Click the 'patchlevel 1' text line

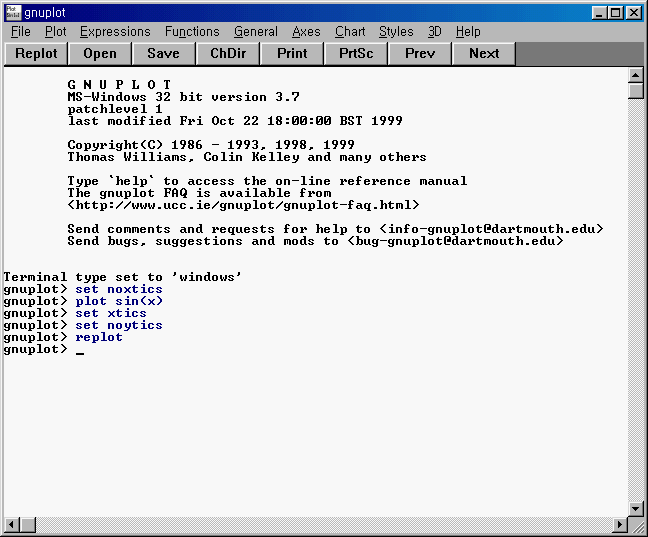click(114, 109)
